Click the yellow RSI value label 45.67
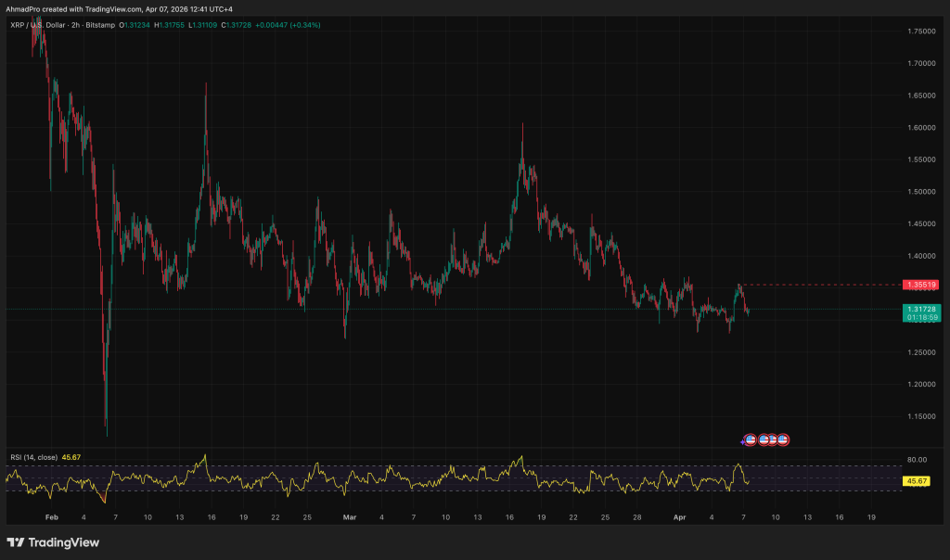This screenshot has height=560, width=950. [917, 481]
